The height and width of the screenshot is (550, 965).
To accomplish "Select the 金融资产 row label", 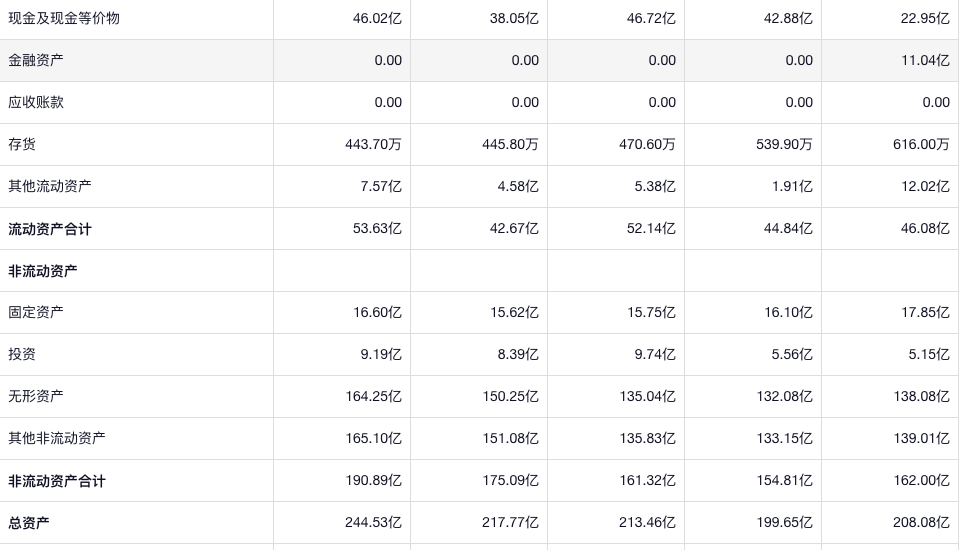I will 36,60.
